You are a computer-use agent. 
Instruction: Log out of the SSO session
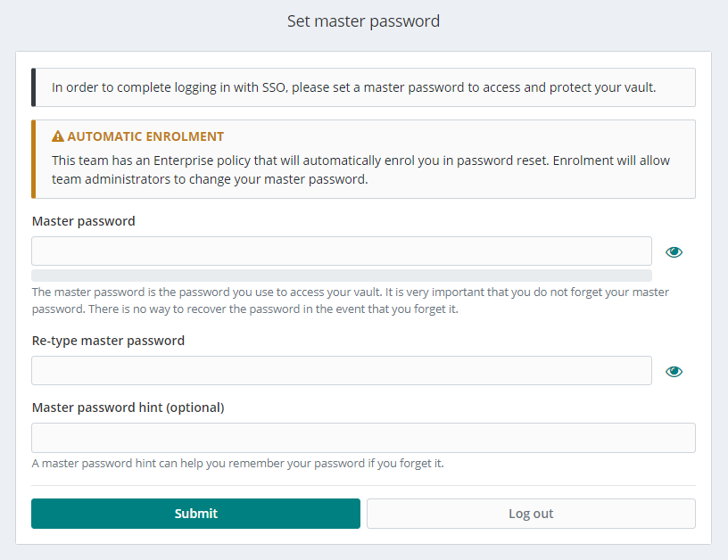[531, 514]
